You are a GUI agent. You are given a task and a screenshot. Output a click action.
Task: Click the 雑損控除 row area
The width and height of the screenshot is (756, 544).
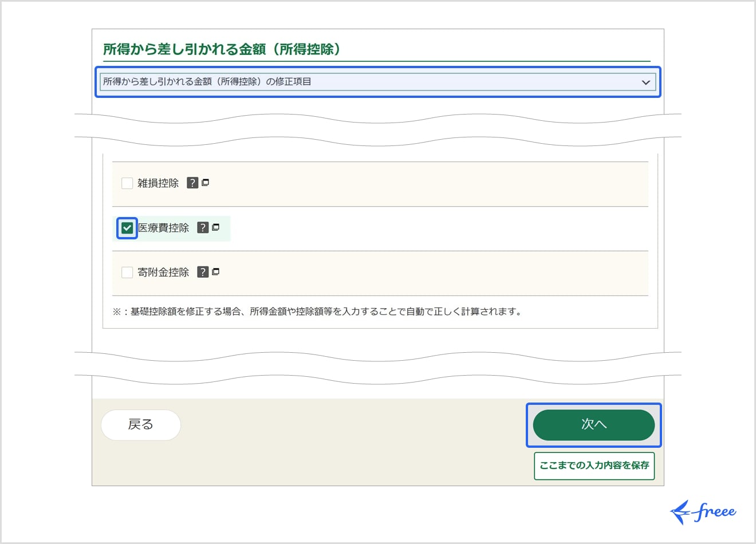click(378, 183)
